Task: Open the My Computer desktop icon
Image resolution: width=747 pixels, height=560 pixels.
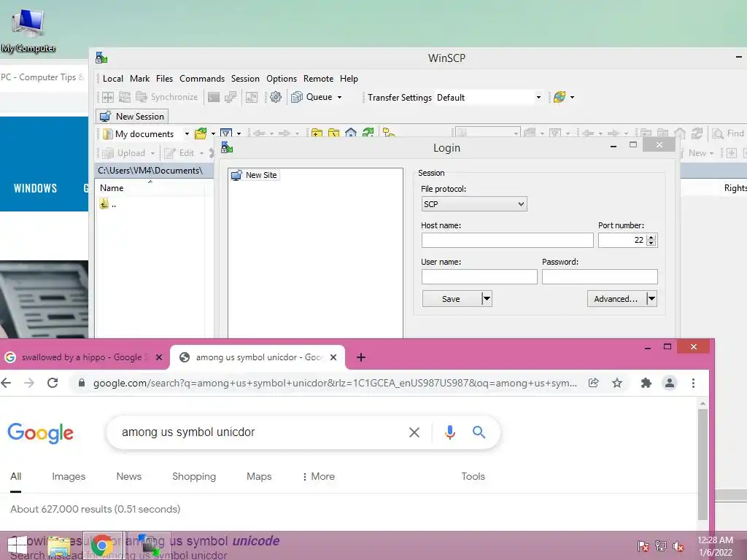Action: click(28, 29)
